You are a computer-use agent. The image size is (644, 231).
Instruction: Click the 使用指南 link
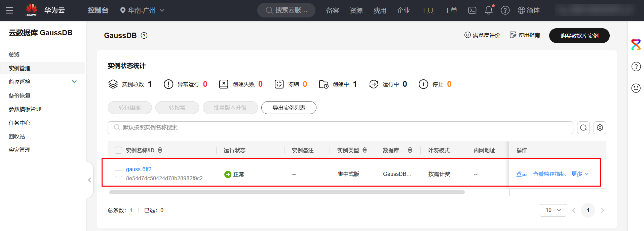(x=529, y=35)
